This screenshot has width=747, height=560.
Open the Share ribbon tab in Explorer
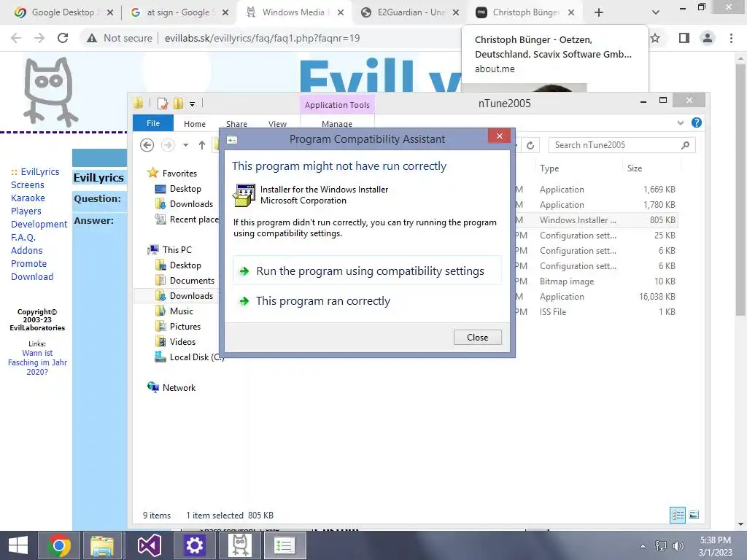click(x=236, y=124)
